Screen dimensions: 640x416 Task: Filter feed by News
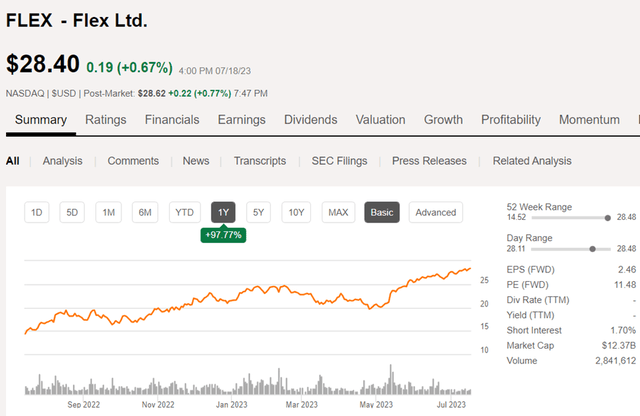tap(196, 161)
